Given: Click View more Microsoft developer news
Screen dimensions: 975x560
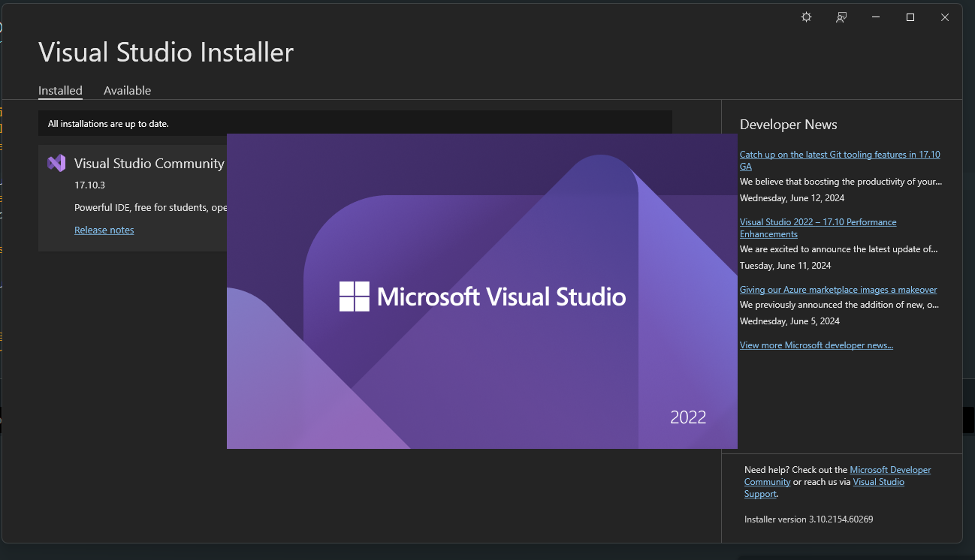Looking at the screenshot, I should (x=817, y=345).
